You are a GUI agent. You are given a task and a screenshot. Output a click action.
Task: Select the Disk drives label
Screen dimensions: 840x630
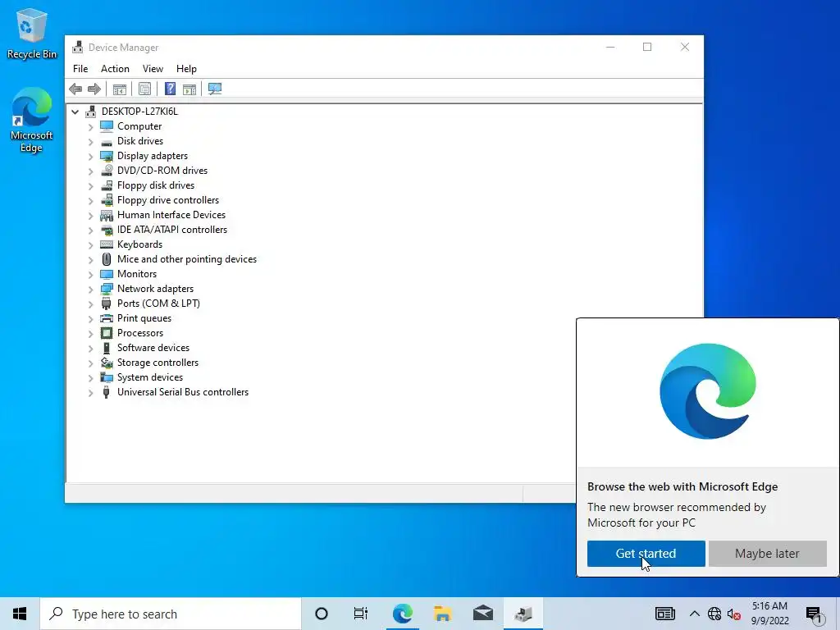click(x=140, y=141)
